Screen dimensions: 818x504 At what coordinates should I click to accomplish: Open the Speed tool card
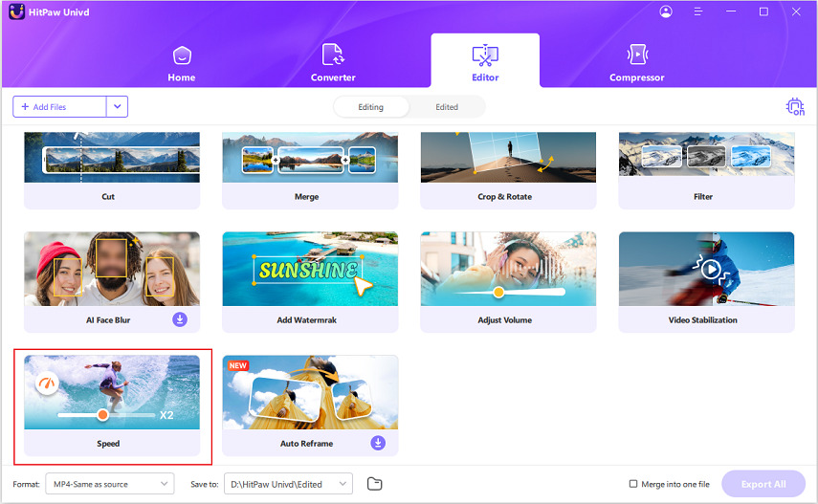pos(112,405)
